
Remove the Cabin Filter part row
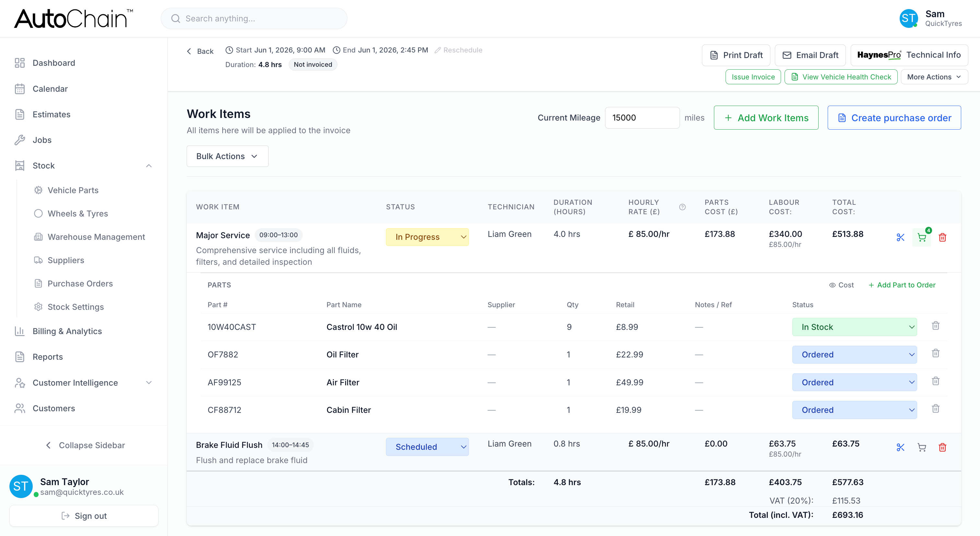coord(936,409)
